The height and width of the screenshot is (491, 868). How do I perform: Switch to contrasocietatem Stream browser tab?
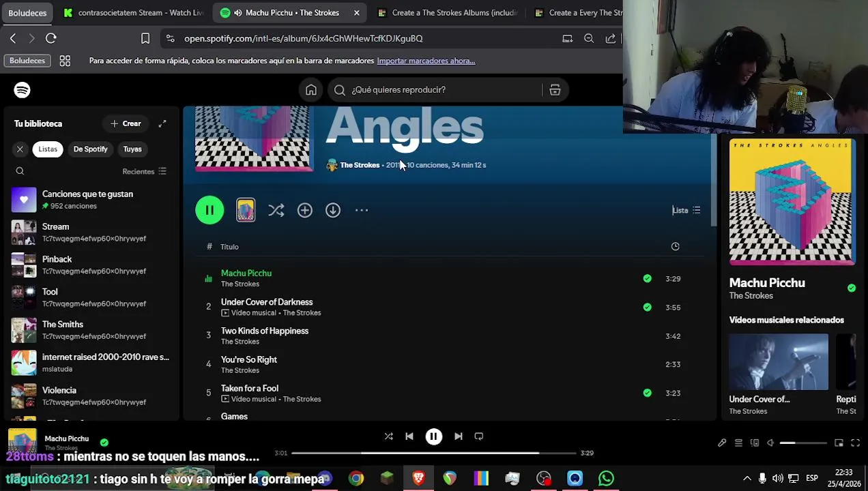134,12
